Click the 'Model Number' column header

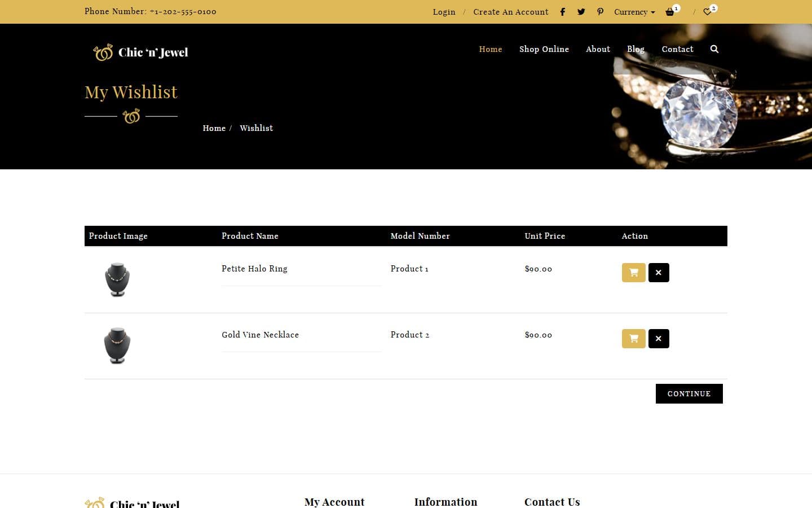coord(420,236)
